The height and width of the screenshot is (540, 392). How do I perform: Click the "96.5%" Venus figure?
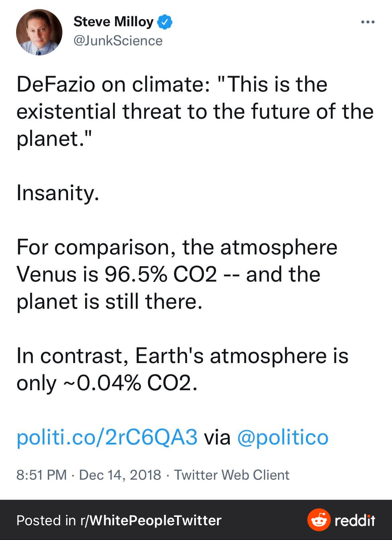[136, 274]
